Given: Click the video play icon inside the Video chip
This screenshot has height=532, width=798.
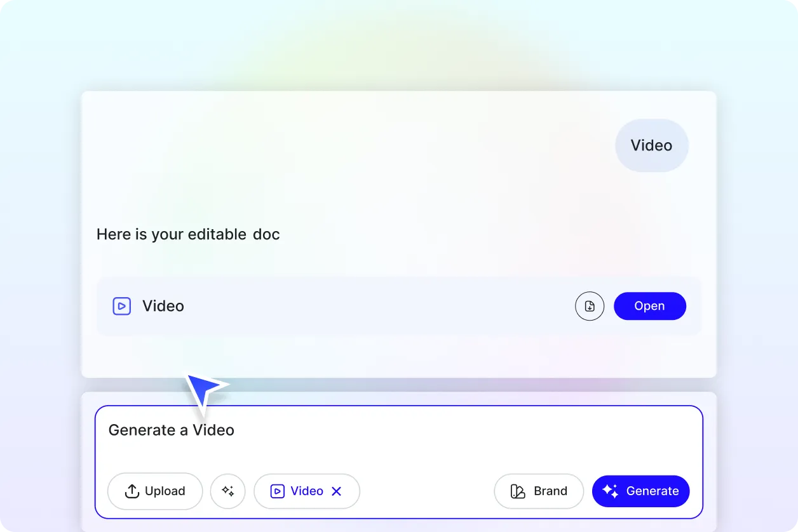Looking at the screenshot, I should [x=278, y=491].
